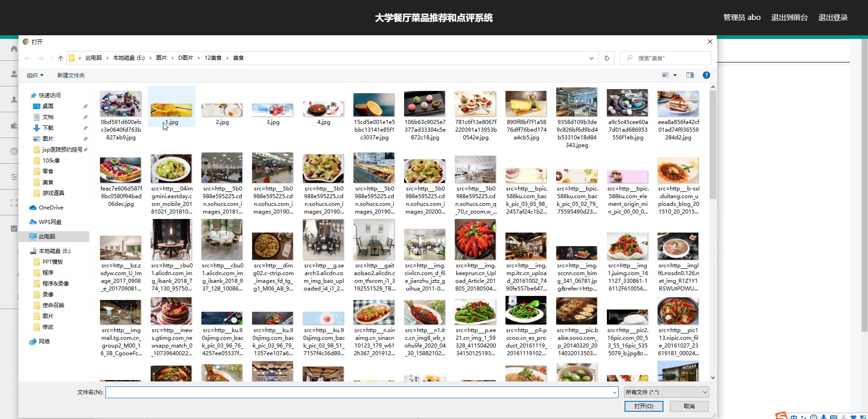Select 网络 network in the navigation pane
This screenshot has width=868, height=419.
click(44, 342)
